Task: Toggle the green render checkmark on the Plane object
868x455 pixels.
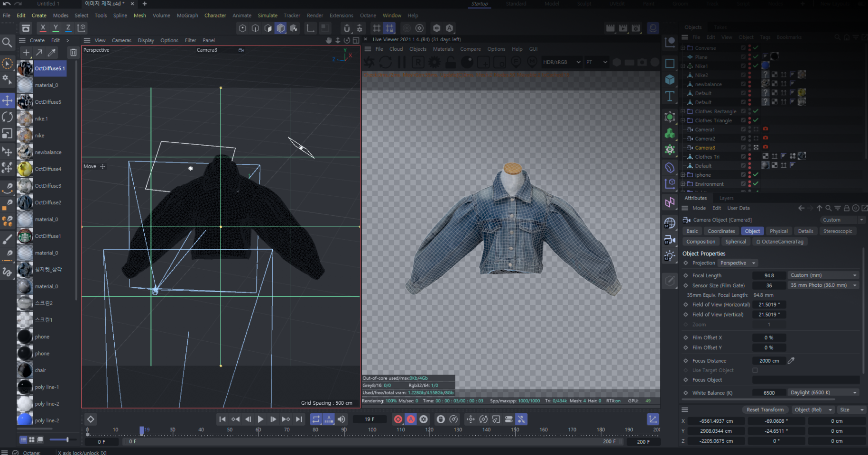Action: (756, 56)
